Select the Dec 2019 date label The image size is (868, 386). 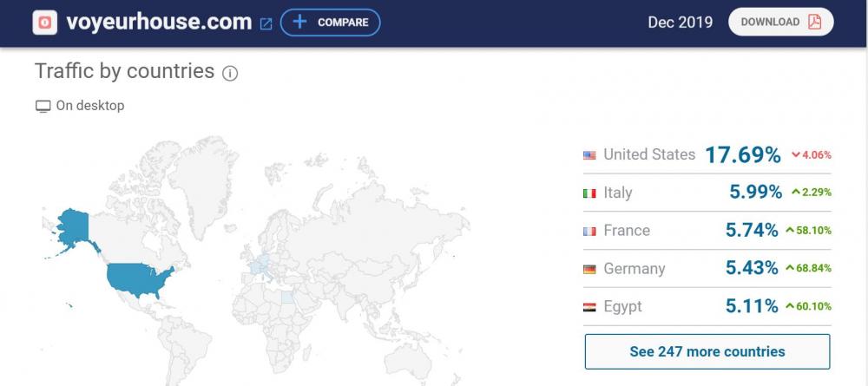pos(680,23)
